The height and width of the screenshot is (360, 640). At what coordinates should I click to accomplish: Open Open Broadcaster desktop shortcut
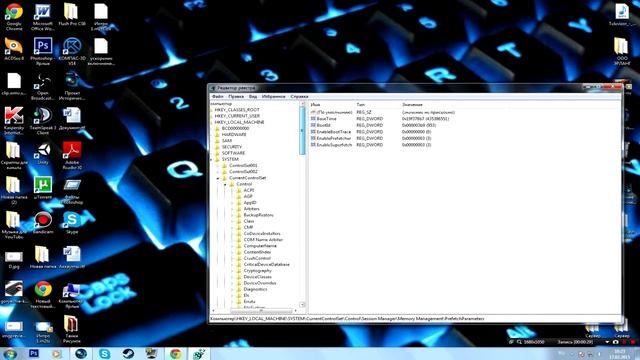point(42,87)
